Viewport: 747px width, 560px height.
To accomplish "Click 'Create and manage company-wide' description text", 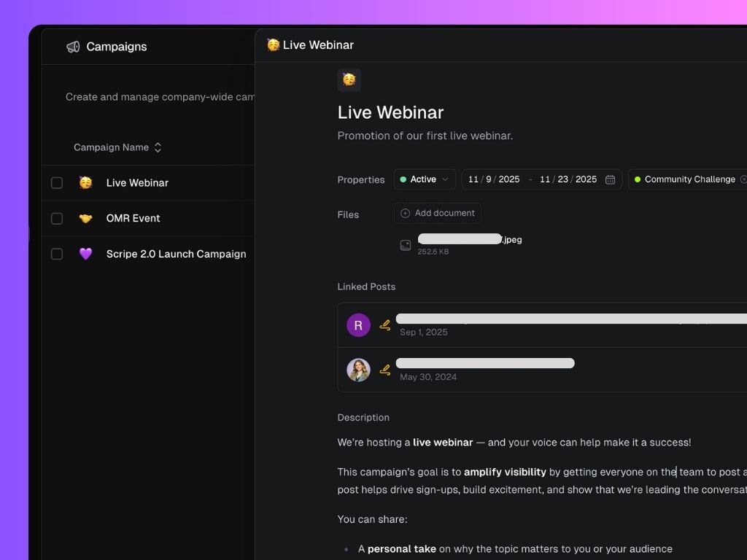I will (160, 97).
